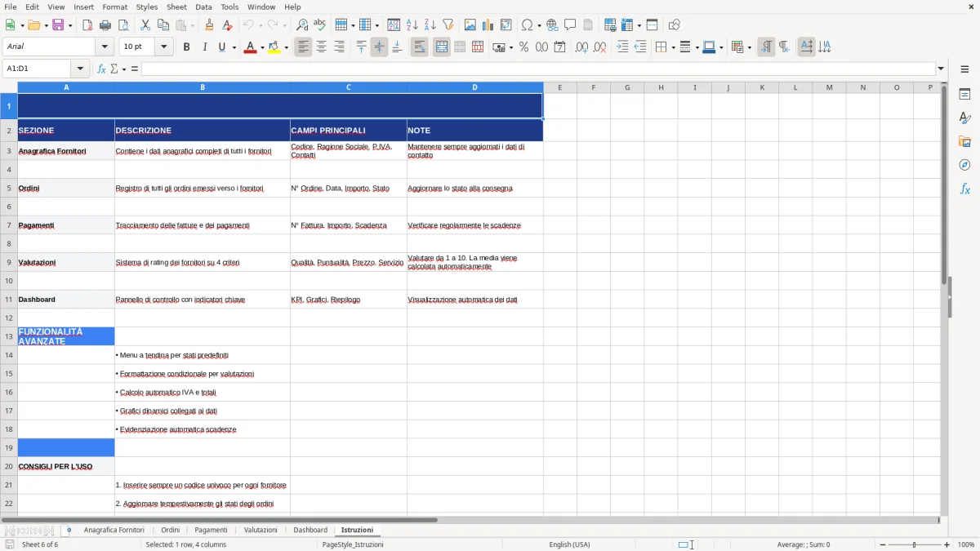
Task: Toggle bold formatting on the selection
Action: tap(186, 47)
